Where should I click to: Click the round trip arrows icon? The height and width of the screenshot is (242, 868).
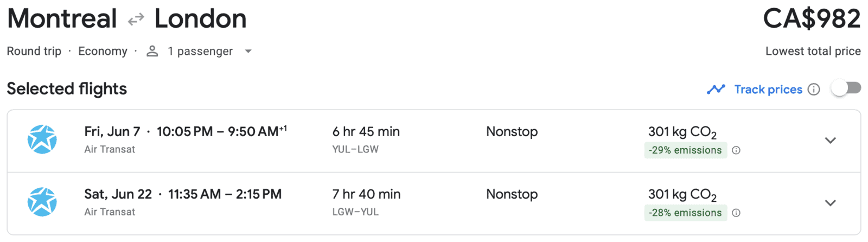pos(136,20)
